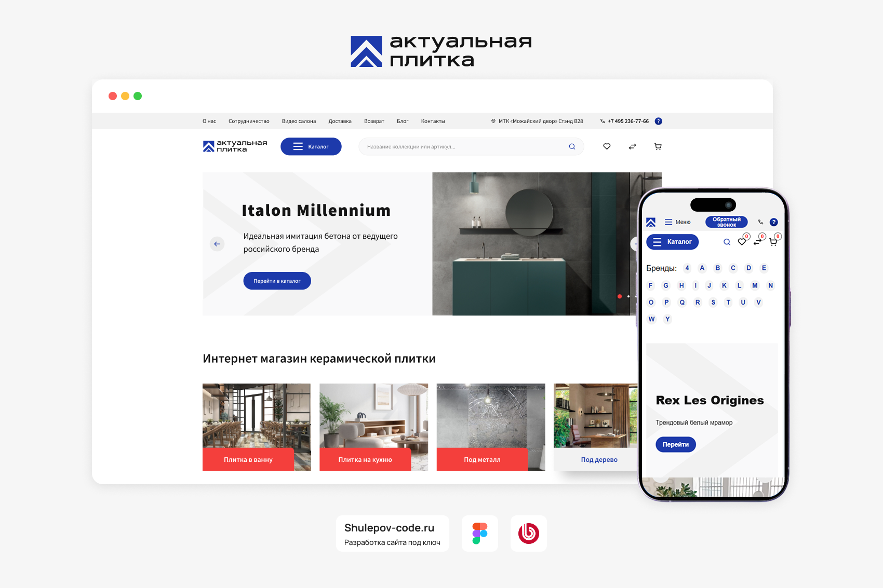883x588 pixels.
Task: Open the Под дерево category card
Action: tap(596, 427)
